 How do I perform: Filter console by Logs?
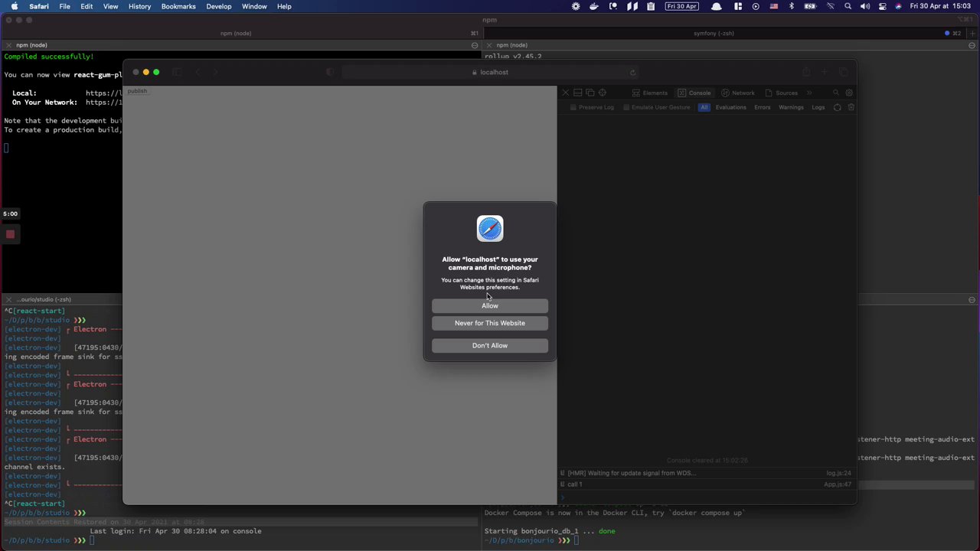coord(818,107)
